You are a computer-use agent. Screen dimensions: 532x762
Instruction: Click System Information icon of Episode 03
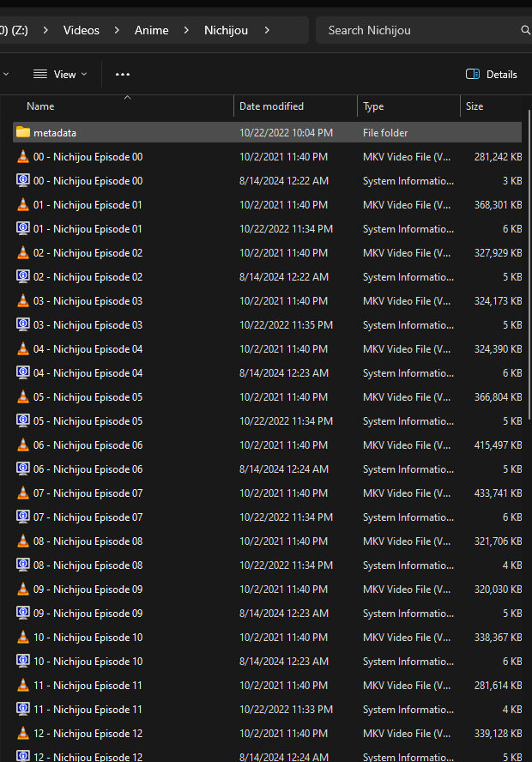click(23, 324)
